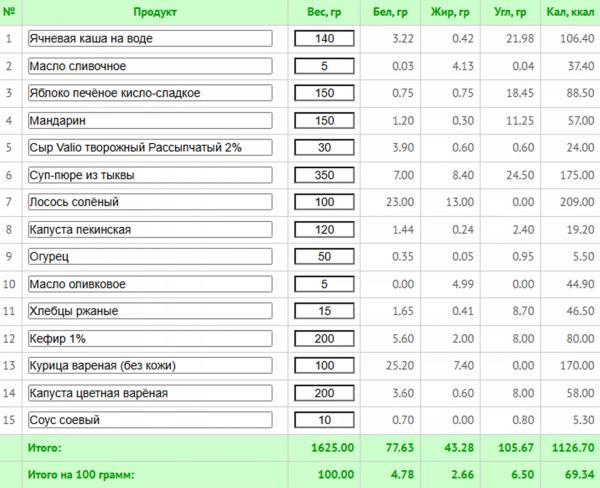Image resolution: width=600 pixels, height=488 pixels.
Task: Click the total calories value 1126.70
Action: pos(573,447)
